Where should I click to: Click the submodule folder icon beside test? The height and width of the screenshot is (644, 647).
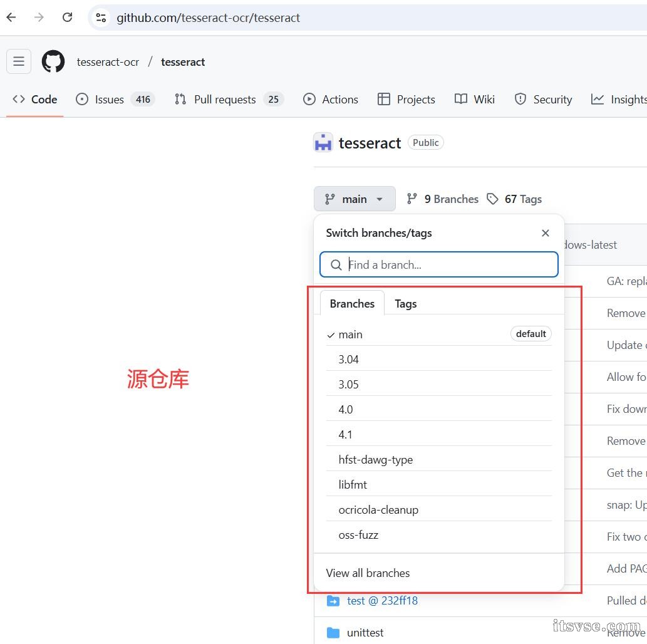coord(333,601)
